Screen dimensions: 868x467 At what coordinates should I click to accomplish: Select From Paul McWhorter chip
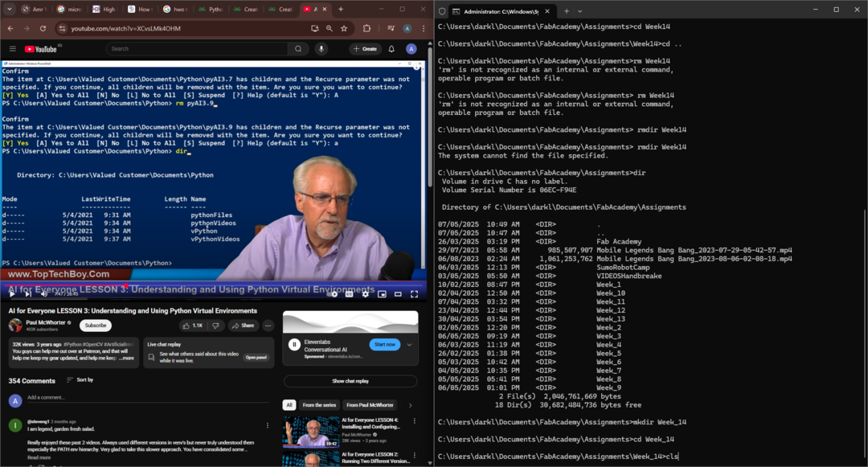pyautogui.click(x=370, y=405)
